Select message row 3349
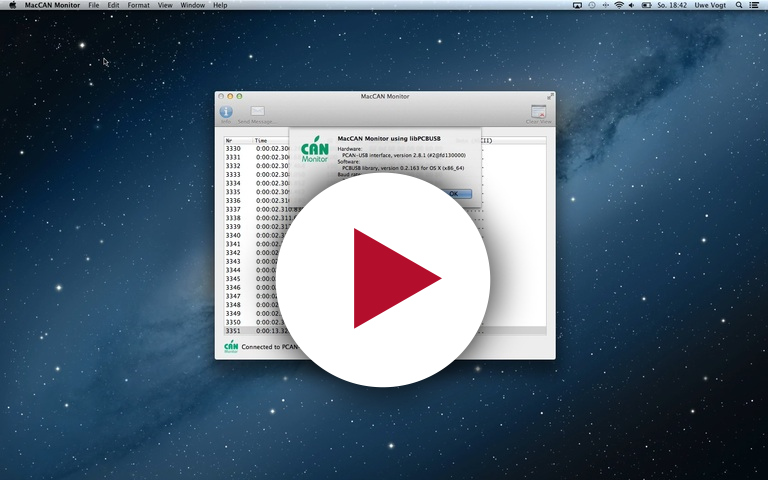This screenshot has width=768, height=480. 385,313
